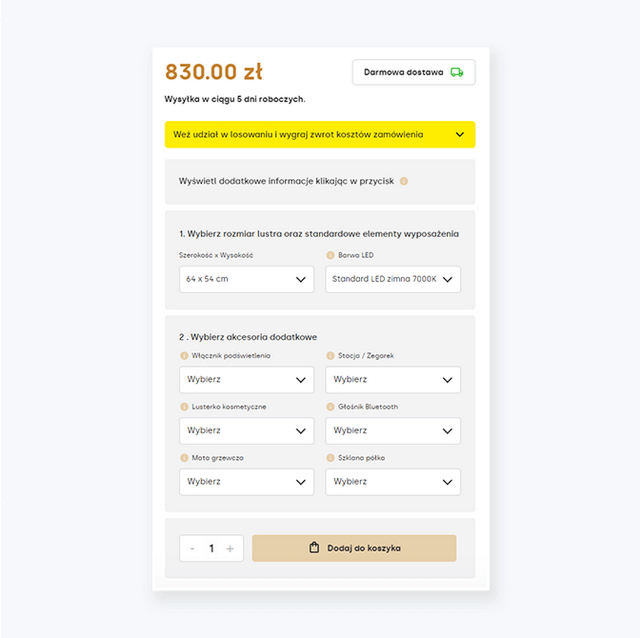Viewport: 640px width, 638px height.
Task: Open the Włącznik podświetlenia dropdown
Action: (x=246, y=380)
